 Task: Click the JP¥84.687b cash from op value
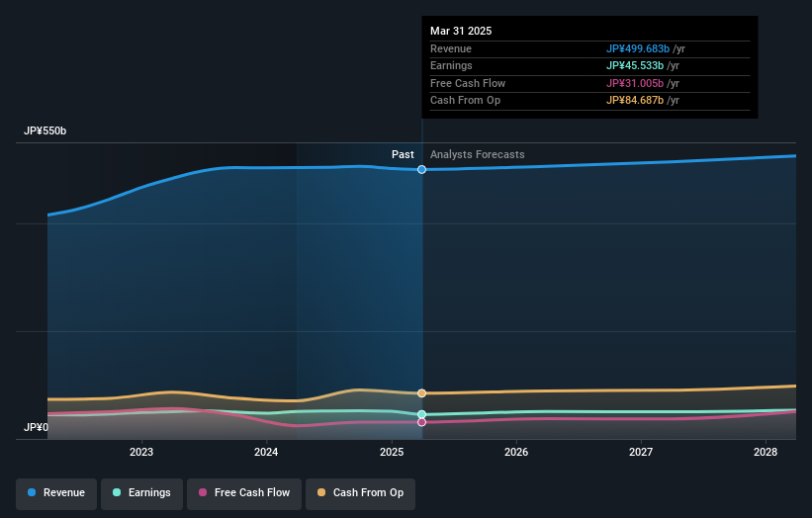point(635,101)
